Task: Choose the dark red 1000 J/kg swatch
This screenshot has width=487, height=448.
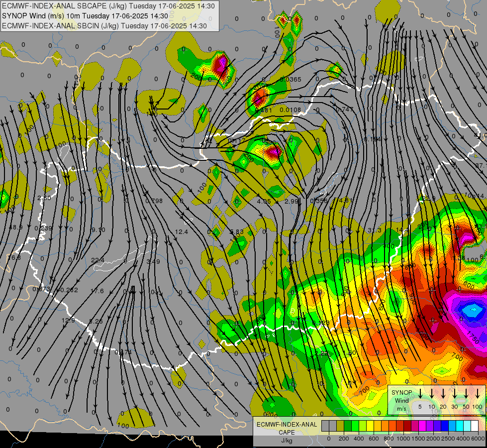Action: 407,426
